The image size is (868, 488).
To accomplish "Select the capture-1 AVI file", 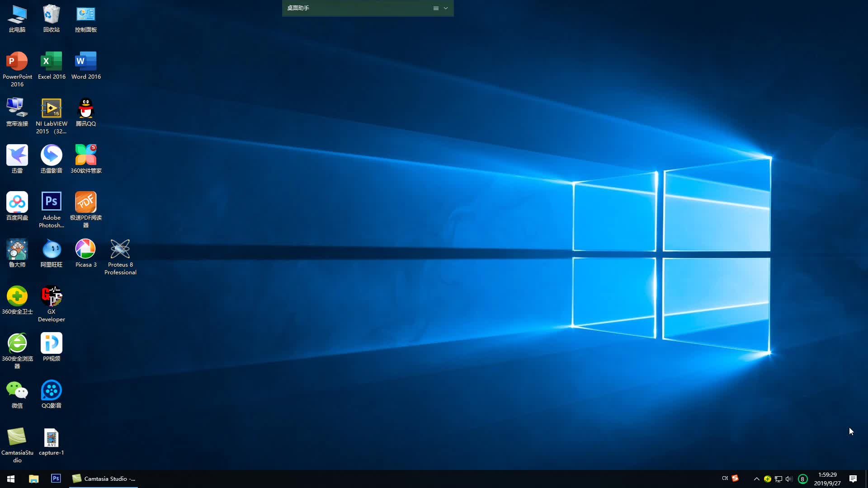I will click(52, 441).
